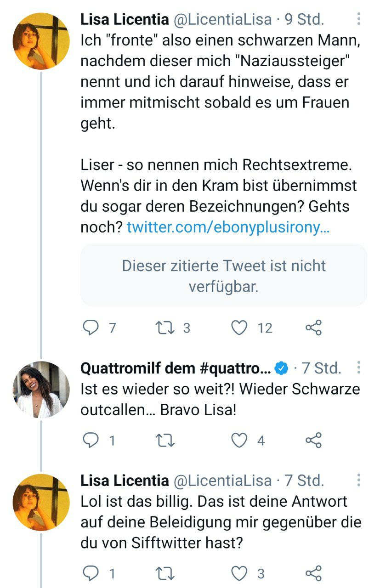This screenshot has width=380, height=588.
Task: Open more options menu on Quattromilf tweet
Action: click(358, 367)
